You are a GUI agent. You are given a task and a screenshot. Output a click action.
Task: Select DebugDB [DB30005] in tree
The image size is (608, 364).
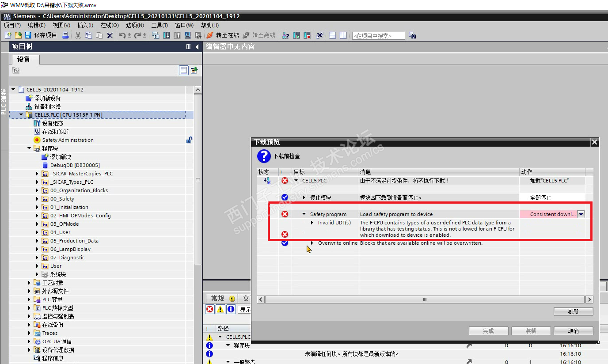click(x=75, y=165)
